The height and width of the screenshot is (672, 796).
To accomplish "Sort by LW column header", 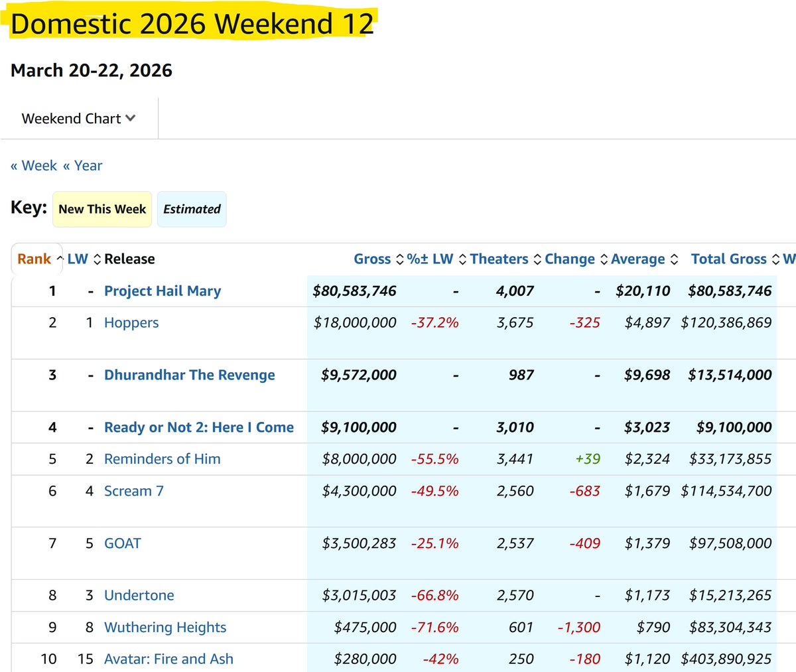I will pos(78,259).
